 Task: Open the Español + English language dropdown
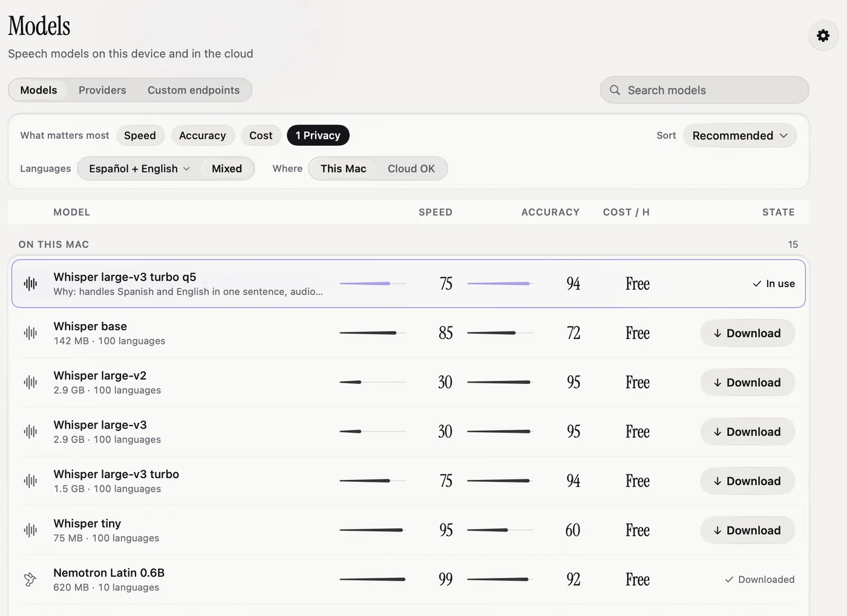tap(139, 169)
